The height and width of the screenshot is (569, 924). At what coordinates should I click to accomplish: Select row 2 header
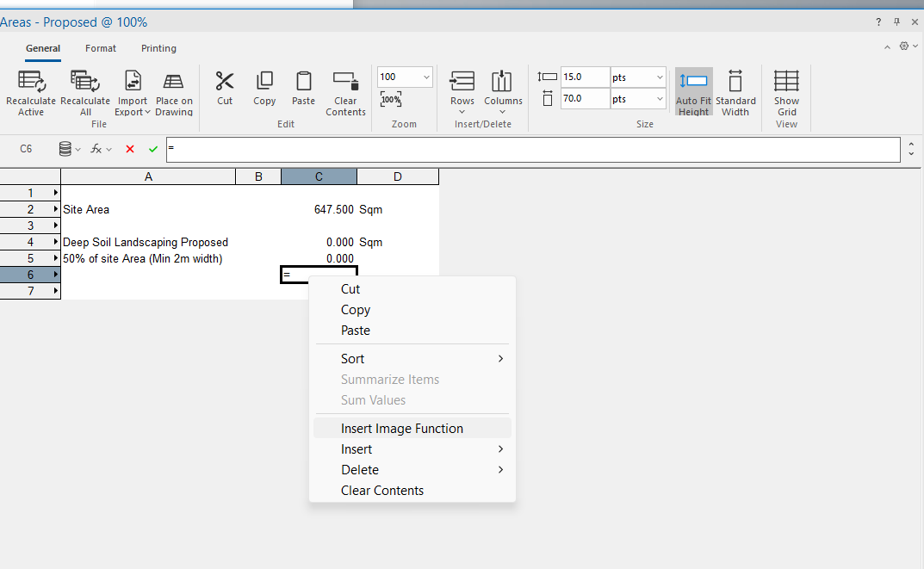(31, 209)
